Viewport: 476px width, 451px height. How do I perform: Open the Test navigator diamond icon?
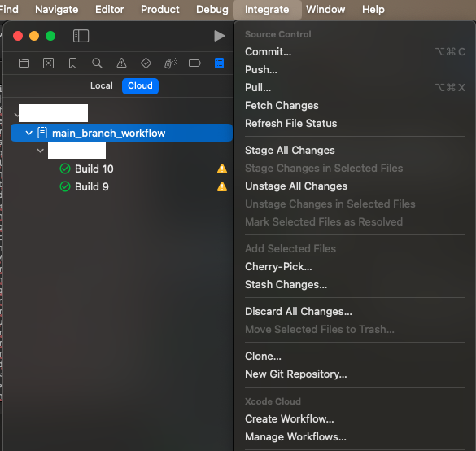click(146, 63)
